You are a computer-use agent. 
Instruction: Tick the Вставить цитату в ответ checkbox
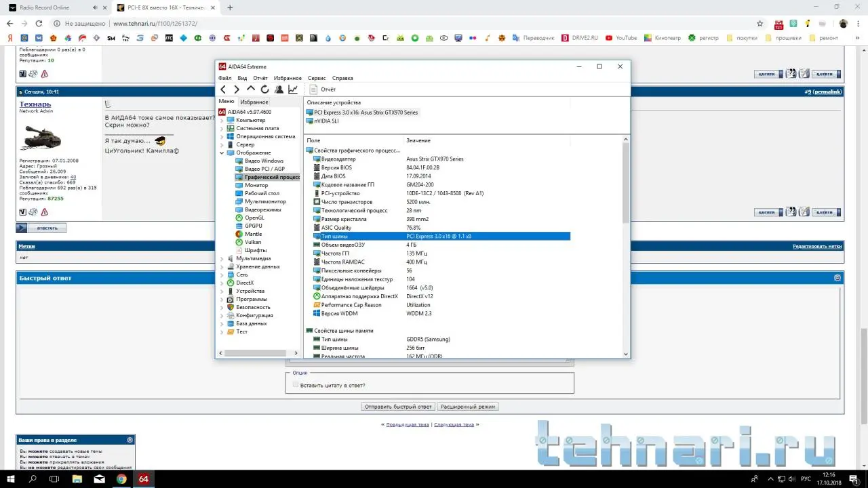[x=295, y=385]
